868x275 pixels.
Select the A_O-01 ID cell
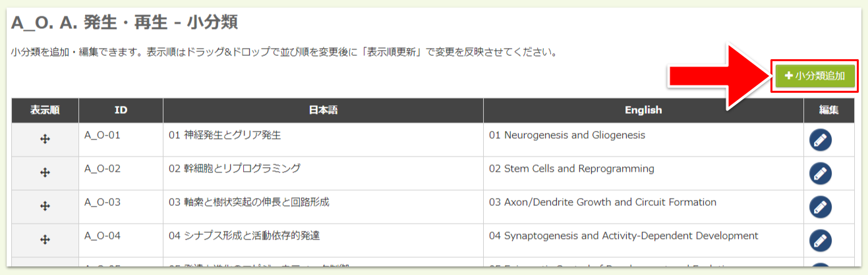[x=103, y=135]
